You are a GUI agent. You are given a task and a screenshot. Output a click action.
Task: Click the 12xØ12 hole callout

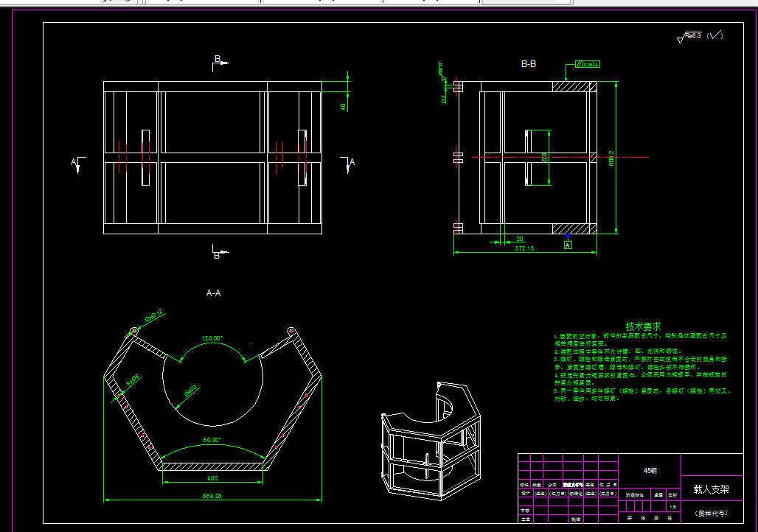(153, 316)
